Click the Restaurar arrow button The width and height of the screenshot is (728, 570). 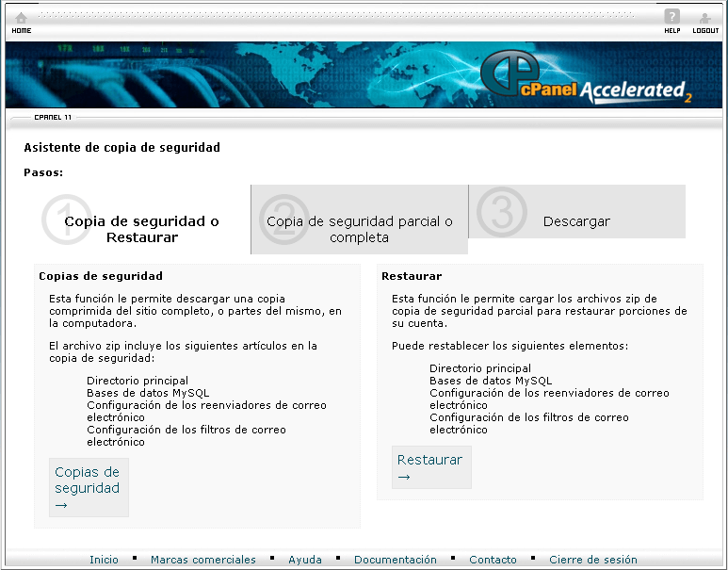pos(431,467)
